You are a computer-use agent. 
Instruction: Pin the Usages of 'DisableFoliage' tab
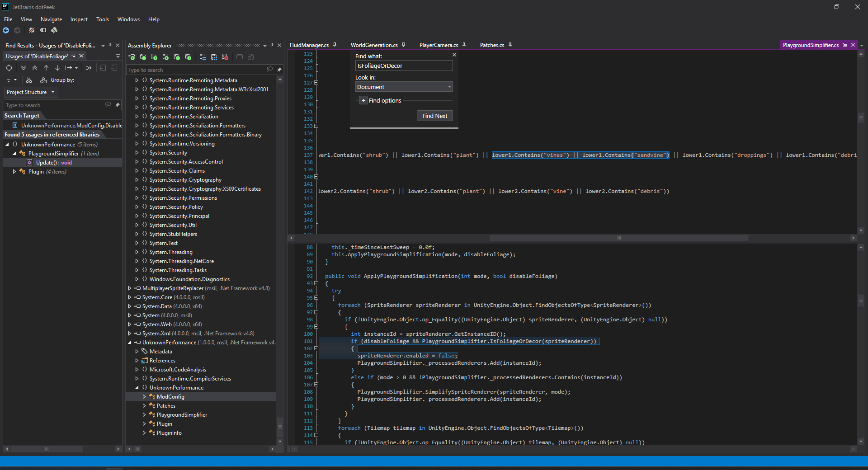[x=74, y=56]
